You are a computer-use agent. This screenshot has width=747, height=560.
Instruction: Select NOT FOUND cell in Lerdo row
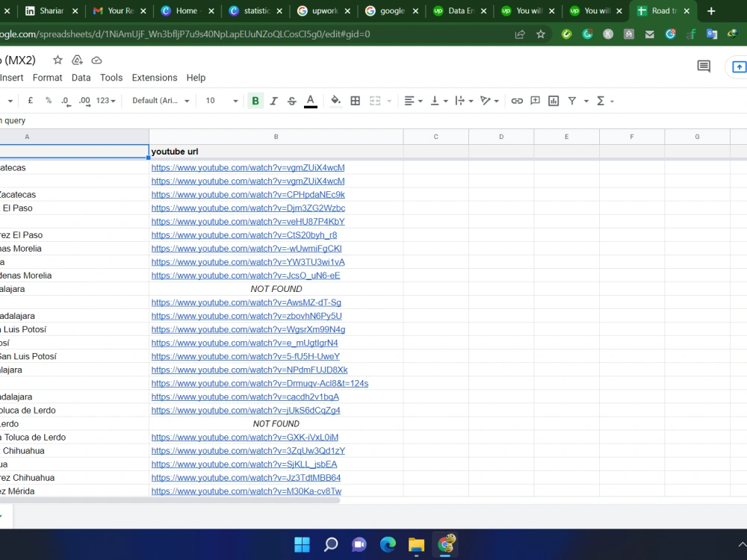click(276, 424)
